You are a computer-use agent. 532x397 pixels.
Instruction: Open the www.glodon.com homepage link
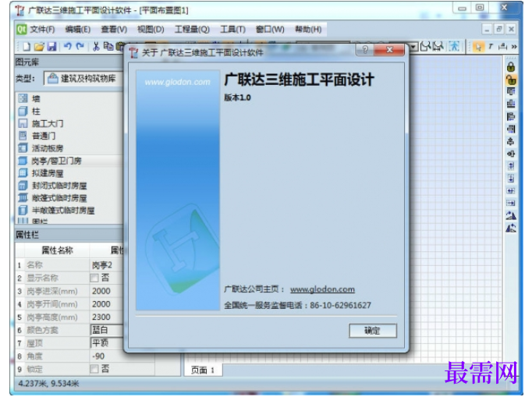(322, 289)
